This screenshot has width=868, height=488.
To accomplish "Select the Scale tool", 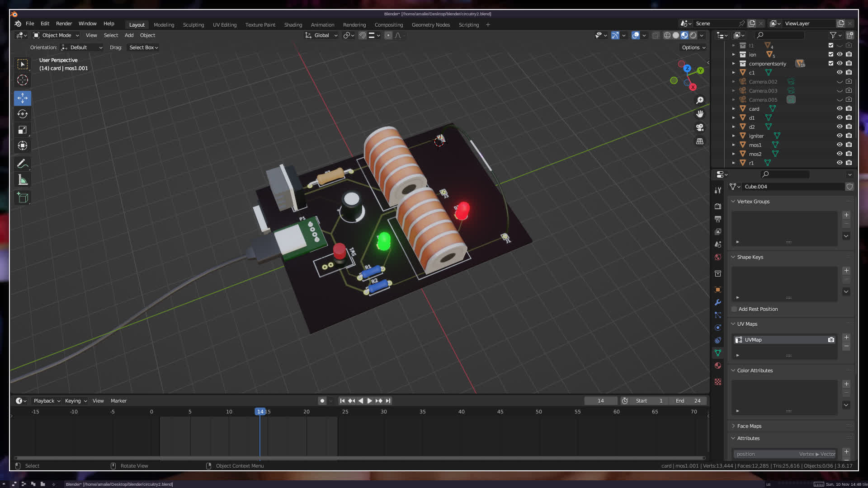I will pyautogui.click(x=23, y=130).
